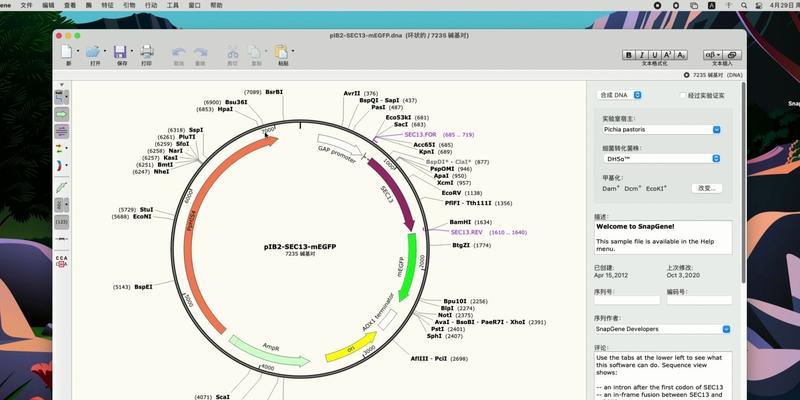The width and height of the screenshot is (800, 400).
Task: Click the circle icon beside 7235 base pairs
Action: pos(686,75)
